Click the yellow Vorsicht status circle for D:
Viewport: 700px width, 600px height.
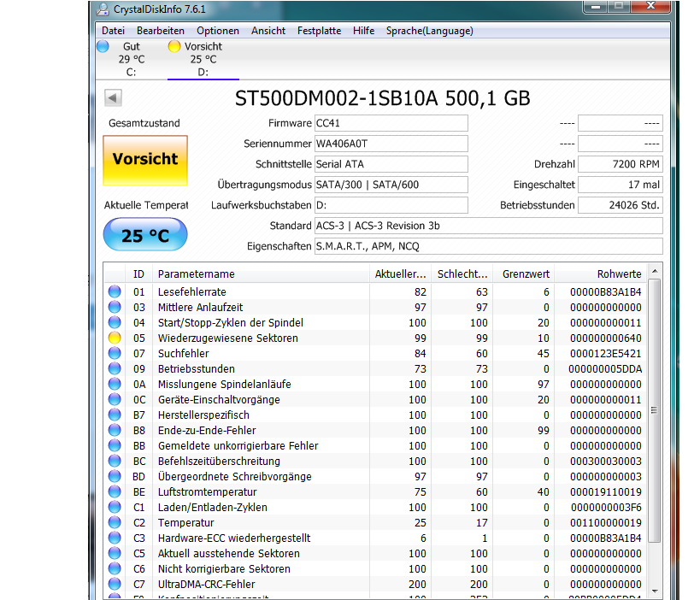tap(174, 46)
